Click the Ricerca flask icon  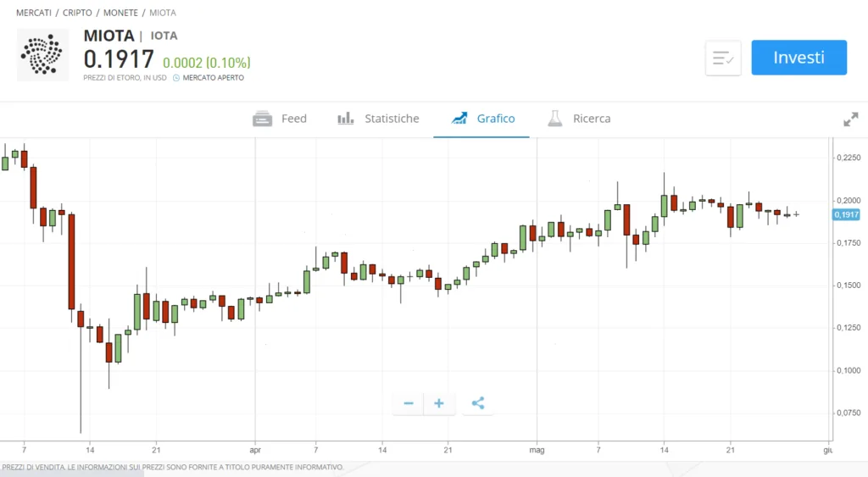pyautogui.click(x=554, y=119)
